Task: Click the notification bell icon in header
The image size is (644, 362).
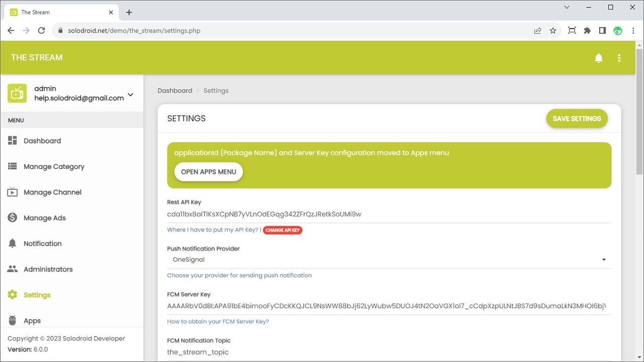Action: 599,58
